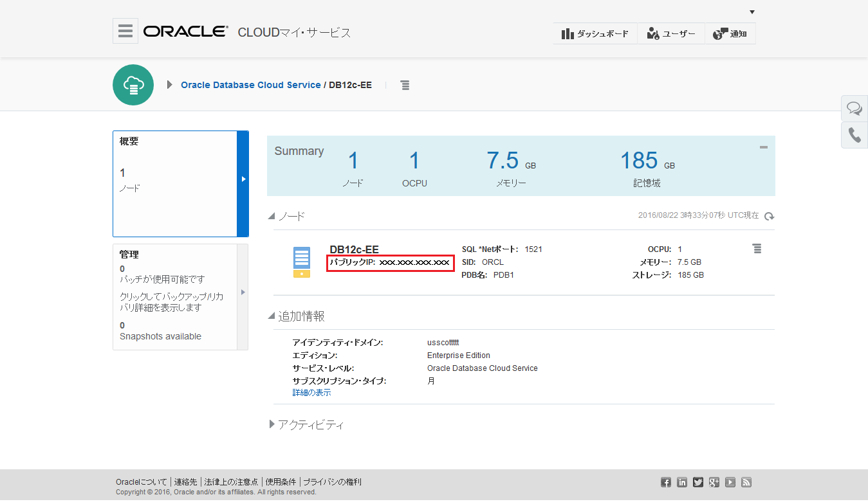Click the パブリックIP value xxx.xxx.xxx.xxx

click(414, 262)
